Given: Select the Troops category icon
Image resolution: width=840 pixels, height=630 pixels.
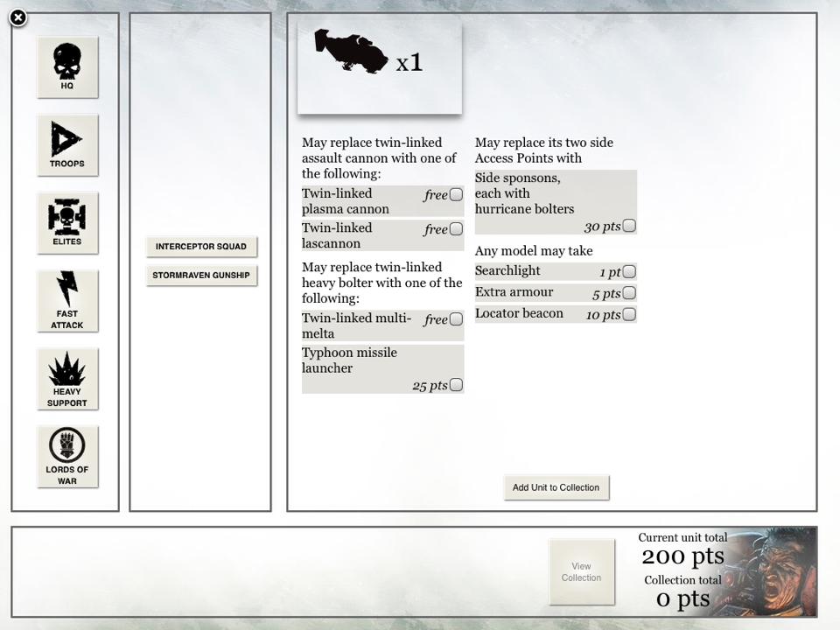Looking at the screenshot, I should (67, 145).
